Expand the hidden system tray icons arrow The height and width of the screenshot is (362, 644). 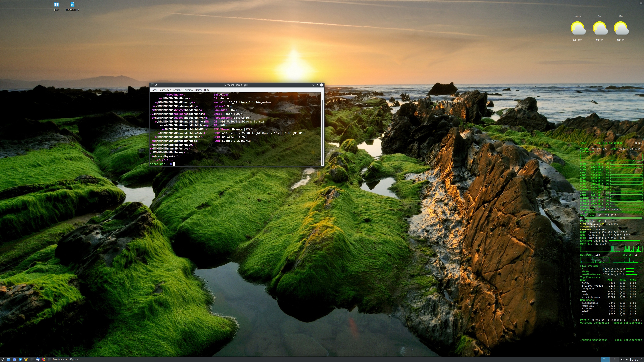627,359
